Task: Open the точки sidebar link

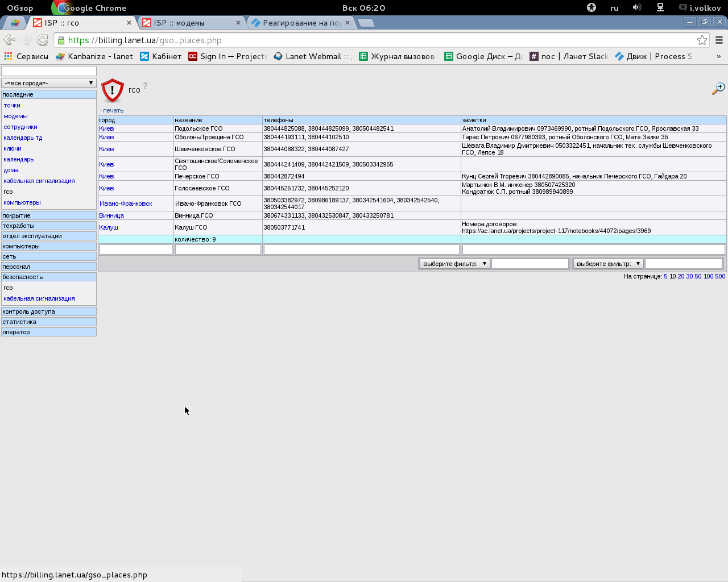Action: pyautogui.click(x=12, y=105)
